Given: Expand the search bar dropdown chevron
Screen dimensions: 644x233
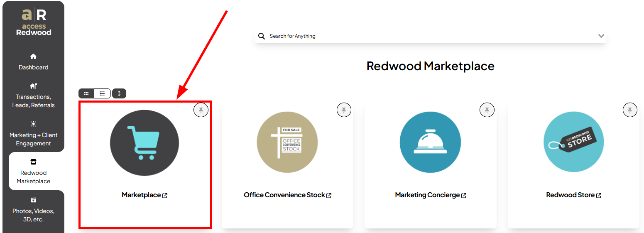Looking at the screenshot, I should coord(601,36).
